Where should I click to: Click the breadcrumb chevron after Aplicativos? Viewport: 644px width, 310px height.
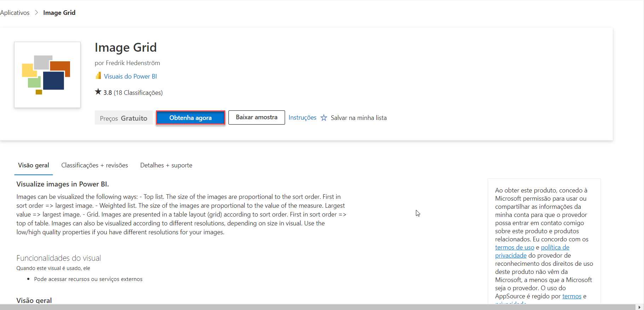[36, 12]
